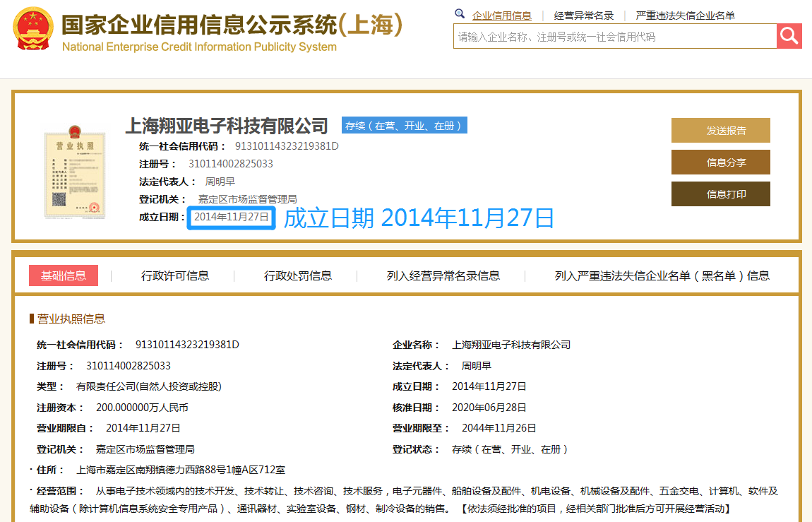Switch to the 行政许可信息 tab
812x522 pixels.
175,275
